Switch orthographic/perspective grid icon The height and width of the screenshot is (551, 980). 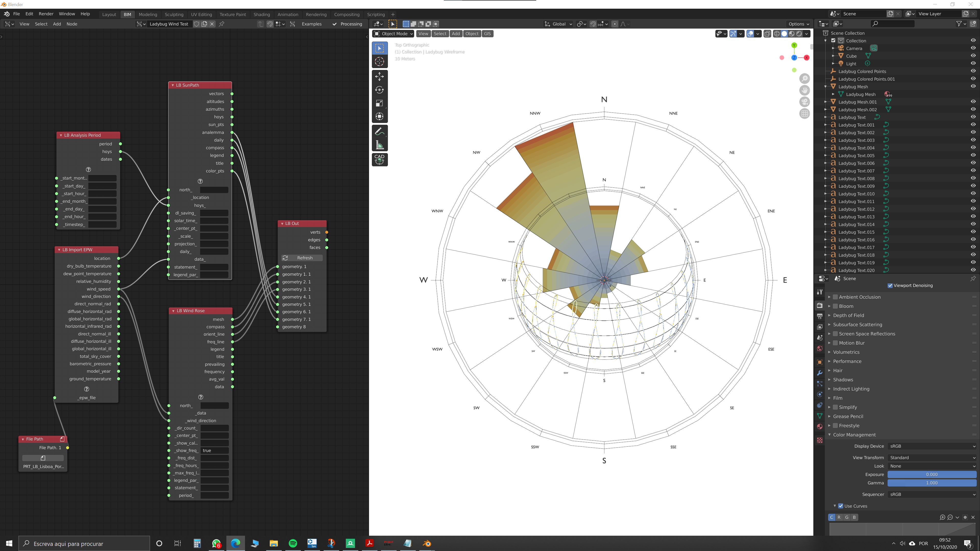(x=804, y=113)
